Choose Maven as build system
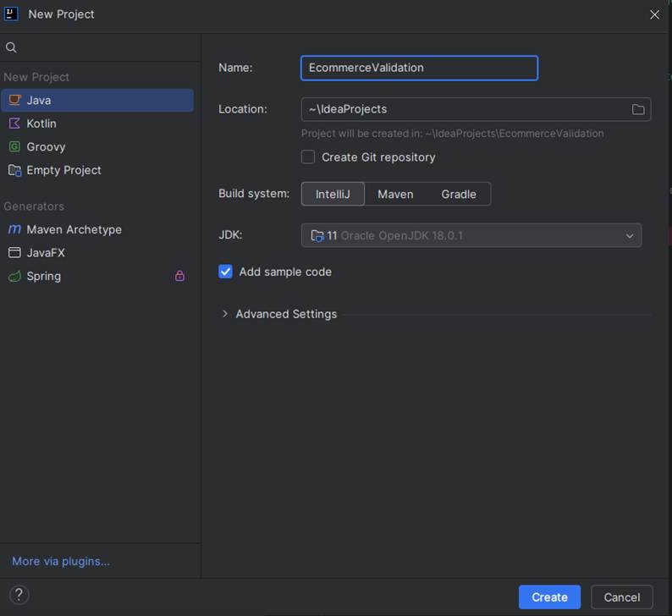This screenshot has height=616, width=672. (395, 194)
